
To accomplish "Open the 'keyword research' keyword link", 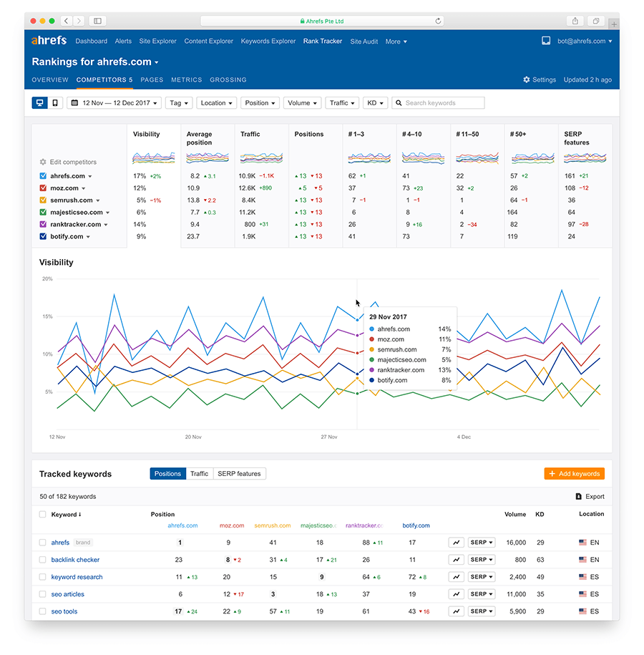I will pyautogui.click(x=77, y=577).
